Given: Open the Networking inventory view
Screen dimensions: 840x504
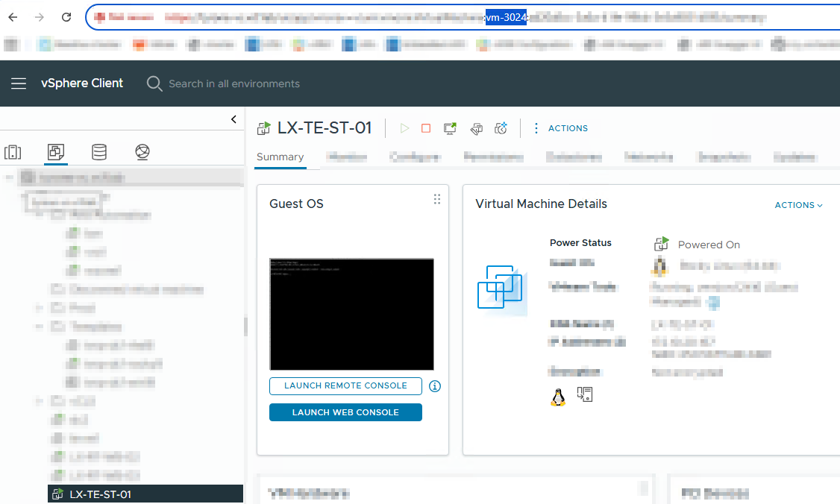Looking at the screenshot, I should [x=141, y=152].
